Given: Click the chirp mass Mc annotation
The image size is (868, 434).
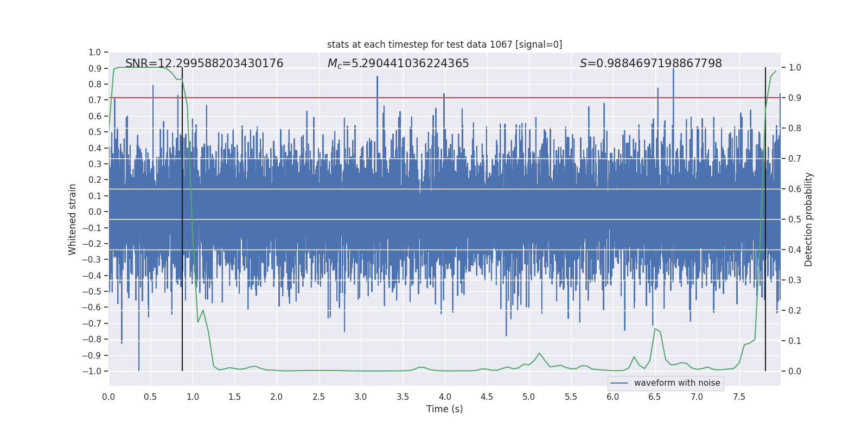Looking at the screenshot, I should 398,63.
